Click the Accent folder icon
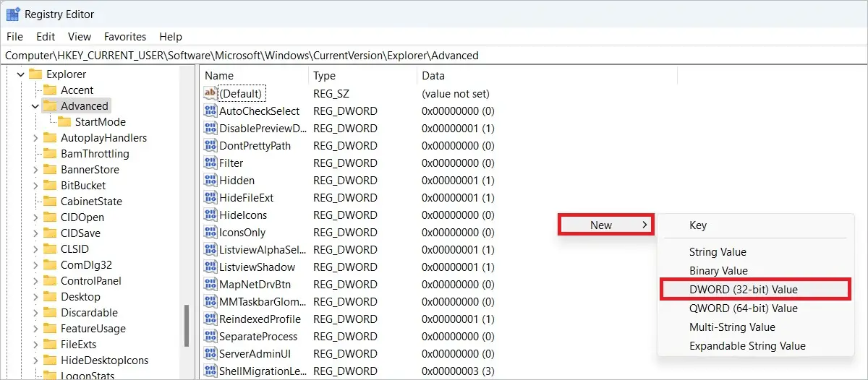 point(50,90)
